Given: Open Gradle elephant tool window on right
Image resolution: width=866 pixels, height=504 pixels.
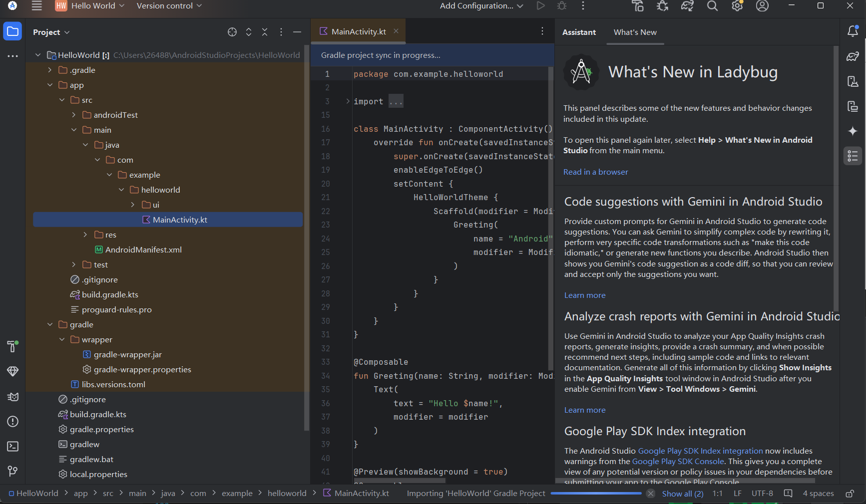Looking at the screenshot, I should click(853, 56).
